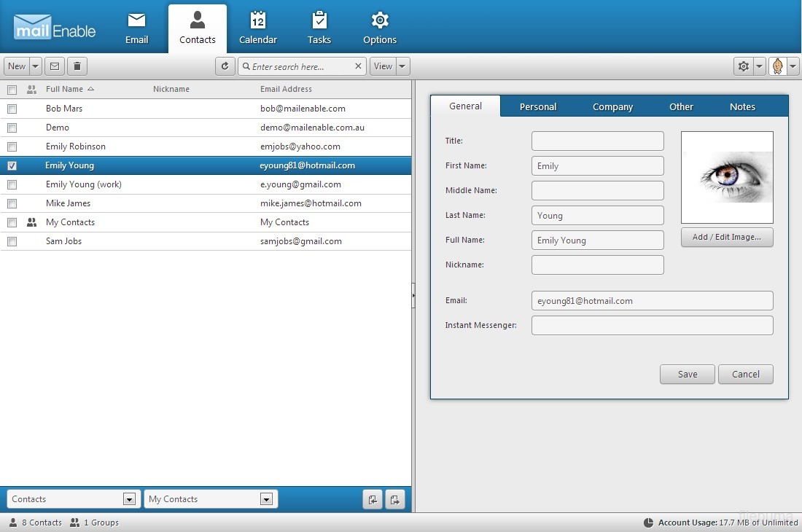Switch to the Company tab
Image resolution: width=802 pixels, height=532 pixels.
pos(612,106)
